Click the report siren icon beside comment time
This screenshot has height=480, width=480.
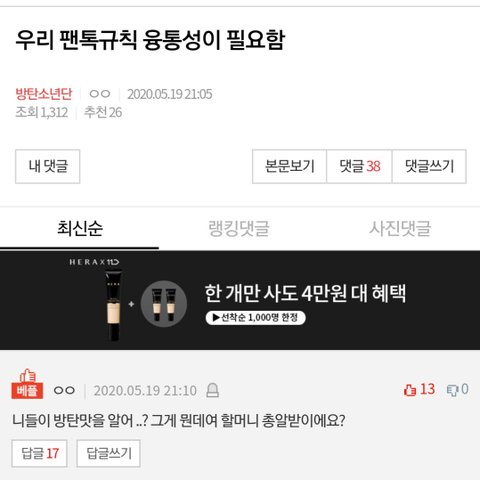click(212, 390)
